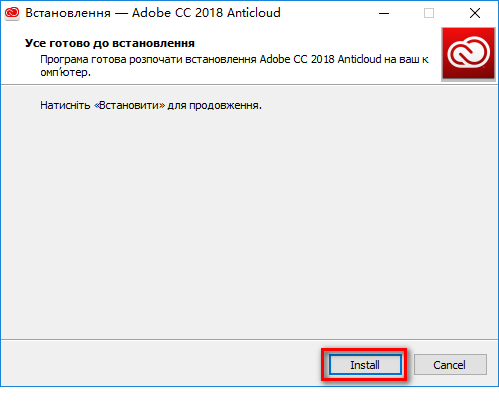
Task: Click the Install button
Action: pyautogui.click(x=365, y=365)
